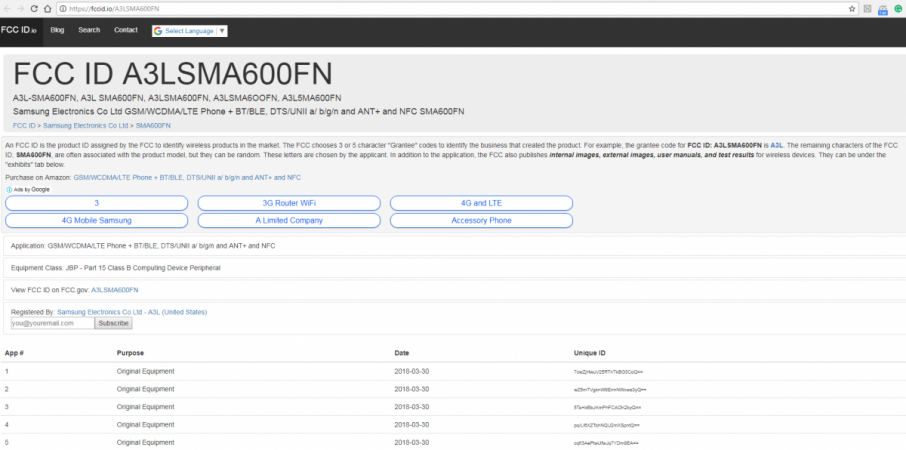Image resolution: width=906 pixels, height=450 pixels.
Task: Open Samsung Electronics Co Ltd breadcrumb link
Action: coord(86,125)
